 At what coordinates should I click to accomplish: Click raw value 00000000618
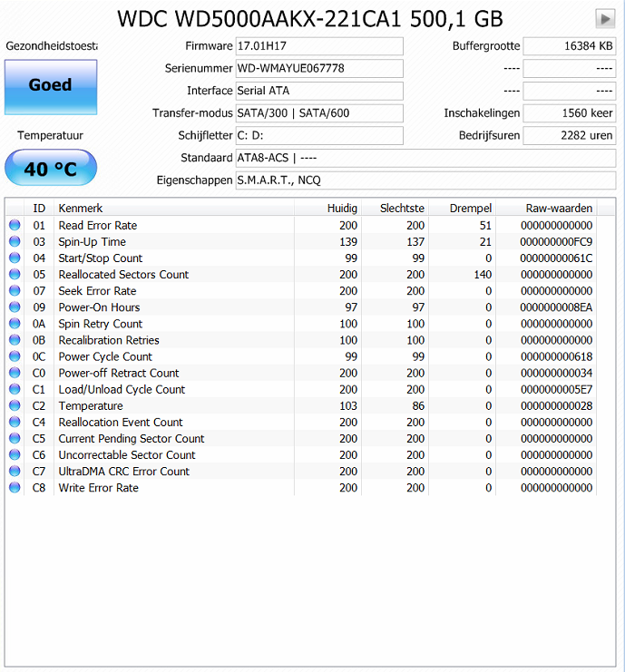[x=556, y=356]
